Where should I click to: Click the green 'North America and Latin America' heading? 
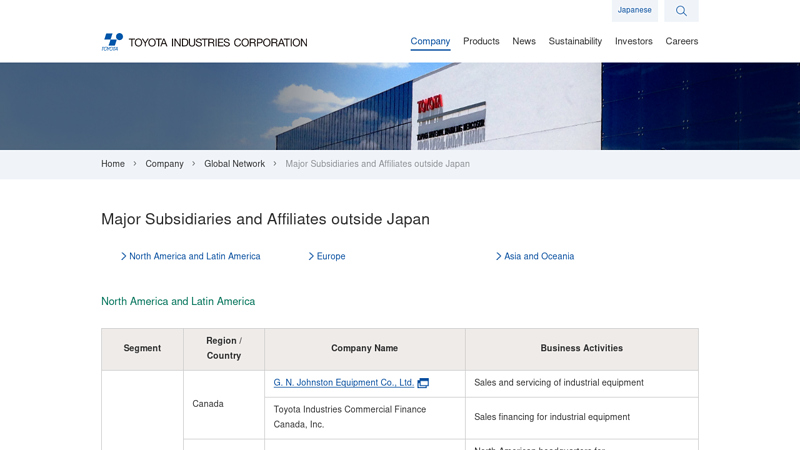(x=178, y=302)
